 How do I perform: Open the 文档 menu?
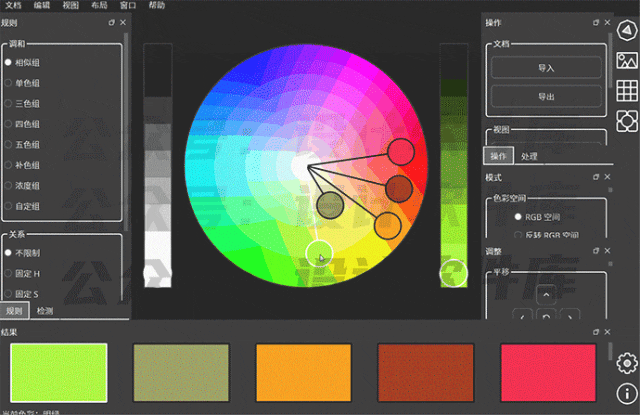click(x=13, y=5)
